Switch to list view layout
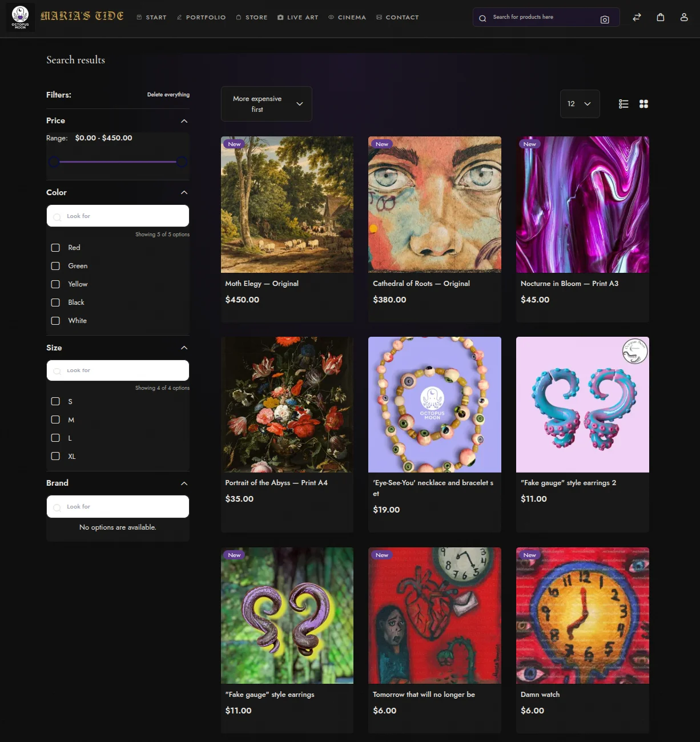The width and height of the screenshot is (700, 742). point(623,104)
